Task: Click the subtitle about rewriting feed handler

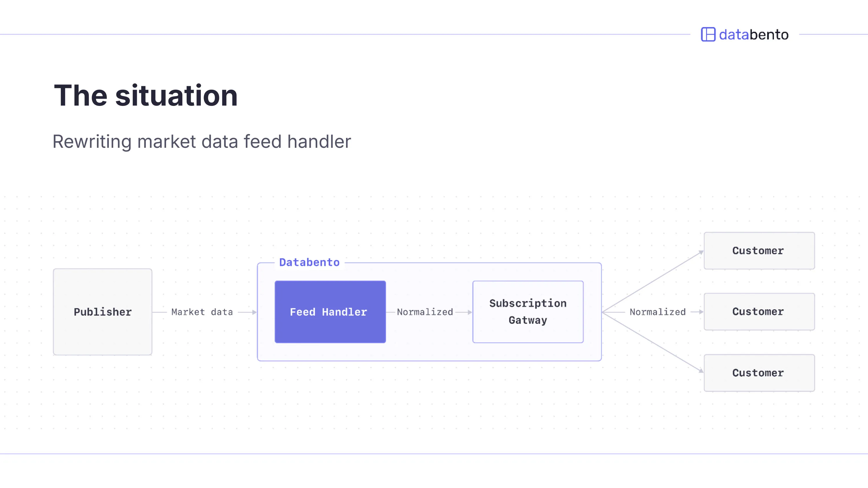Action: click(x=201, y=141)
